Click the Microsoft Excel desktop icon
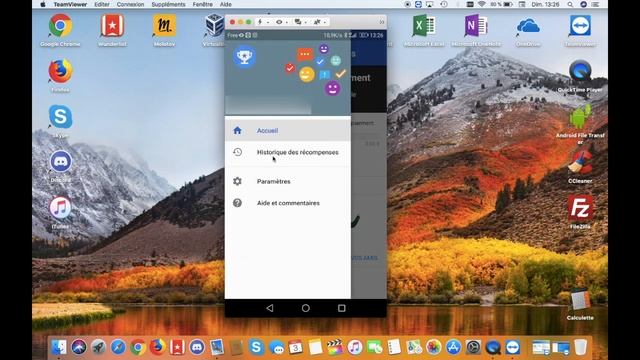Viewport: 640px width, 360px height. click(424, 26)
